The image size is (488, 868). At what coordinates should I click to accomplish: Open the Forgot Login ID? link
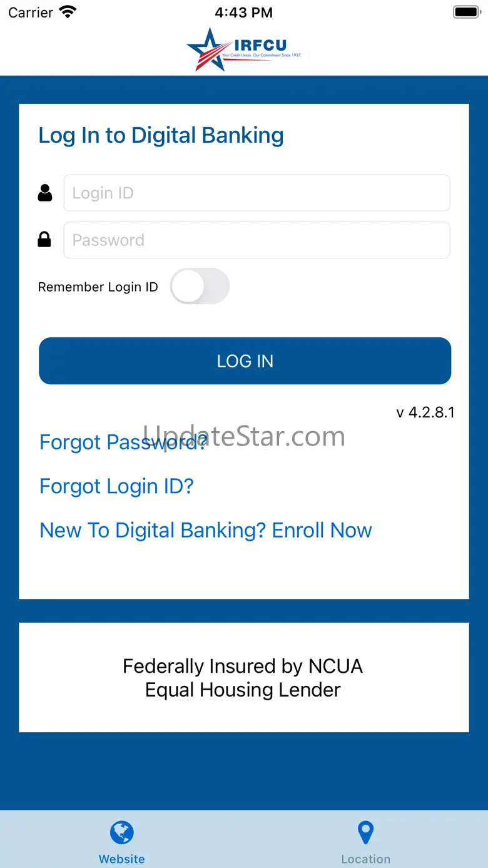coord(116,486)
